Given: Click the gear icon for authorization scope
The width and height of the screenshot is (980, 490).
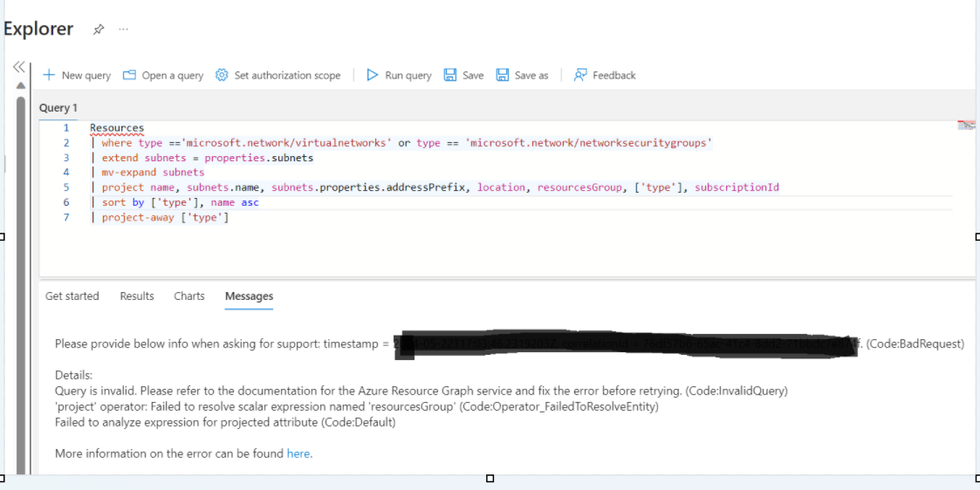Looking at the screenshot, I should 222,75.
